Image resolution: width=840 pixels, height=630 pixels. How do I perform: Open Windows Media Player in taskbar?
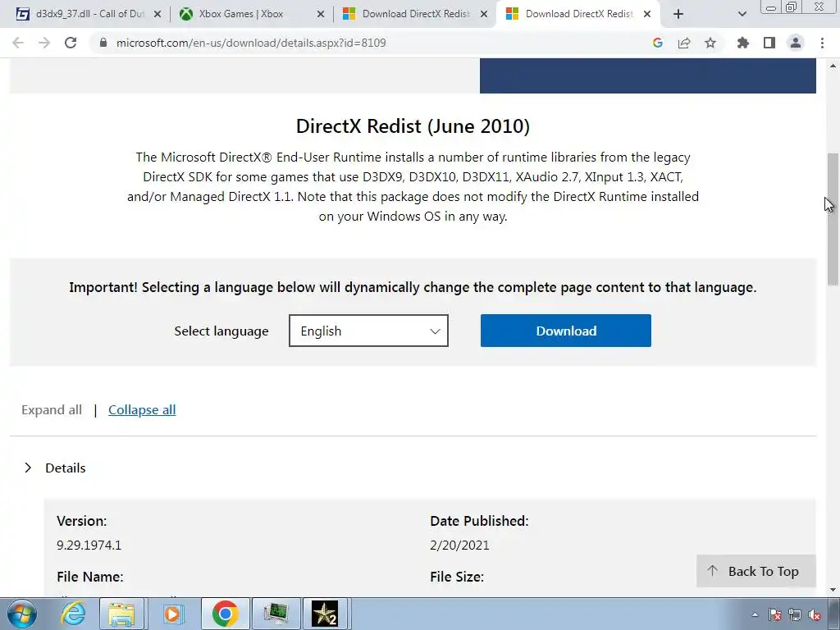click(172, 614)
